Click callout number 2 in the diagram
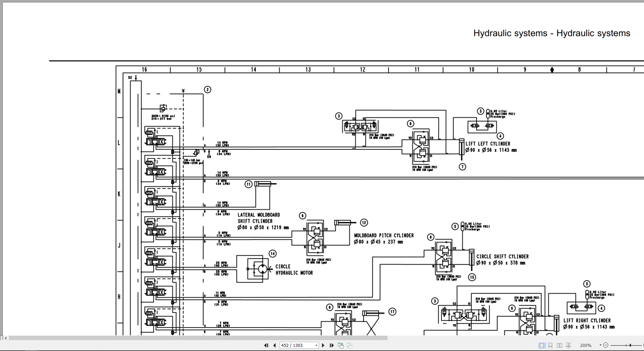Image resolution: width=644 pixels, height=351 pixels. coord(207,89)
